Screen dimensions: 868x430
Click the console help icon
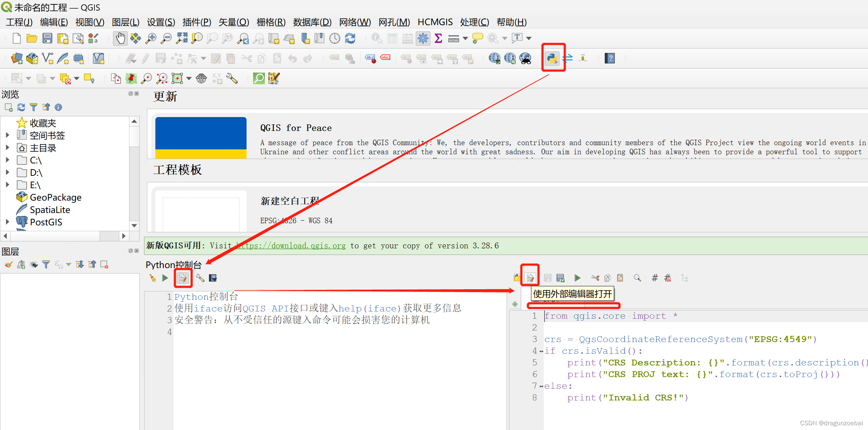click(x=213, y=278)
